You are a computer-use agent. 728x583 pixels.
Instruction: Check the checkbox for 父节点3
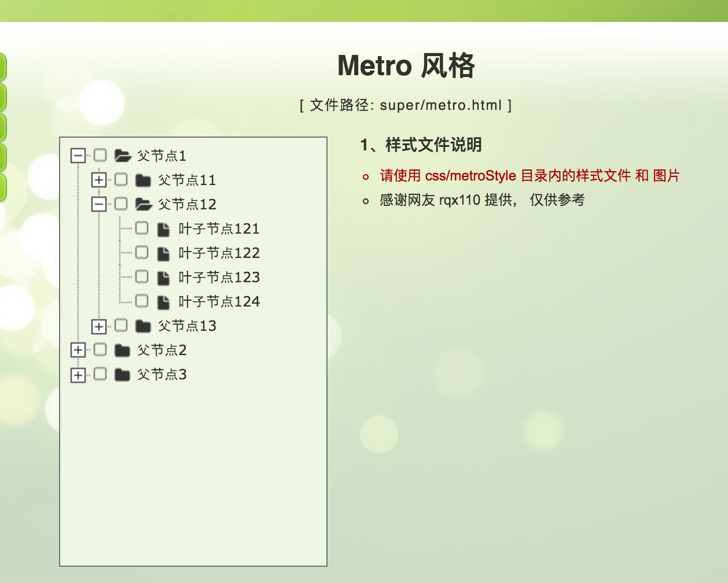coord(100,374)
